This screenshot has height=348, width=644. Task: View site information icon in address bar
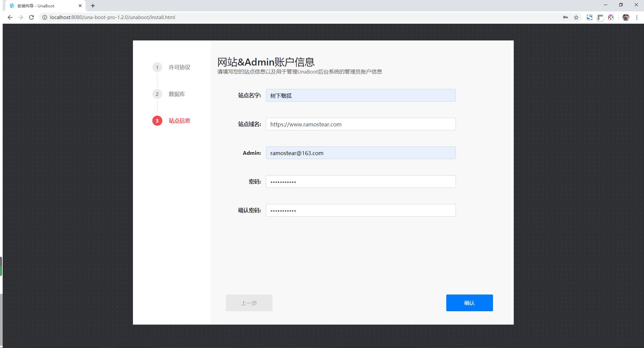[44, 17]
